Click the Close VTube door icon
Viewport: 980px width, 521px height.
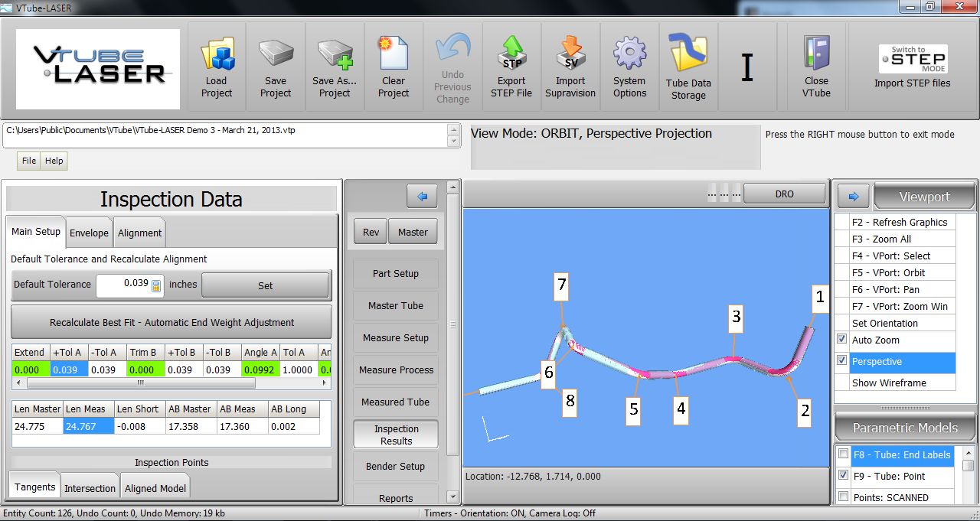816,55
